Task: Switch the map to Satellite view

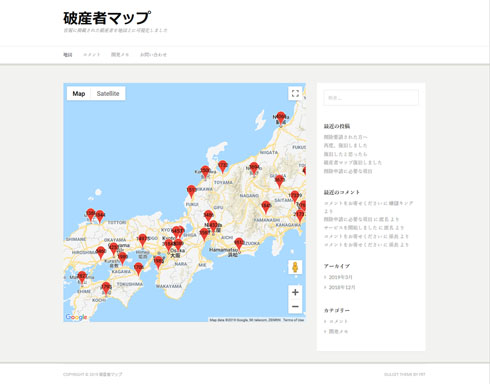Action: [108, 93]
